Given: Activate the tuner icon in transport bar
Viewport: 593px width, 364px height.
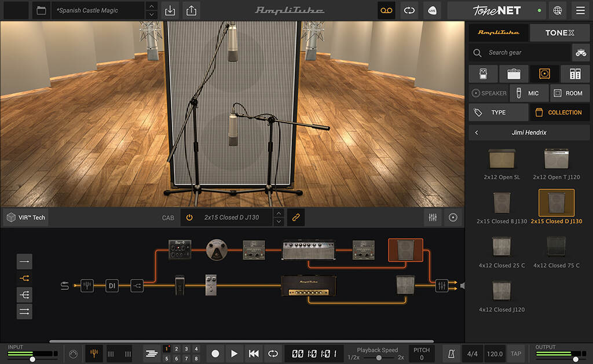Looking at the screenshot, I should click(94, 353).
